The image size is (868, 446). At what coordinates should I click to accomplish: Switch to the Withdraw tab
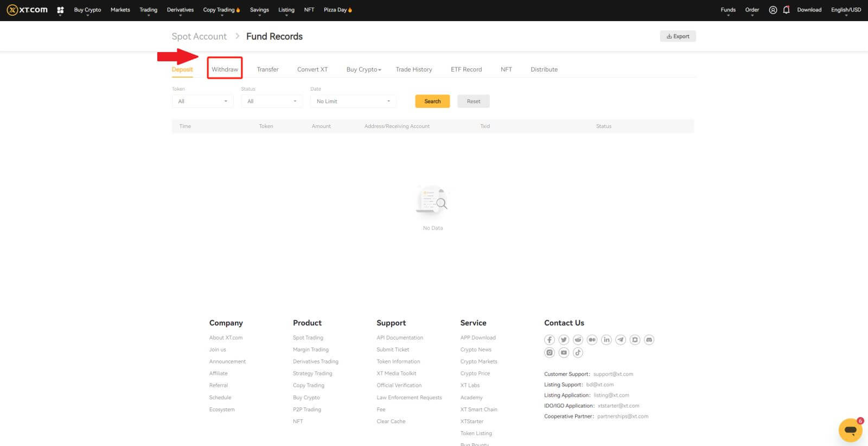click(x=225, y=69)
